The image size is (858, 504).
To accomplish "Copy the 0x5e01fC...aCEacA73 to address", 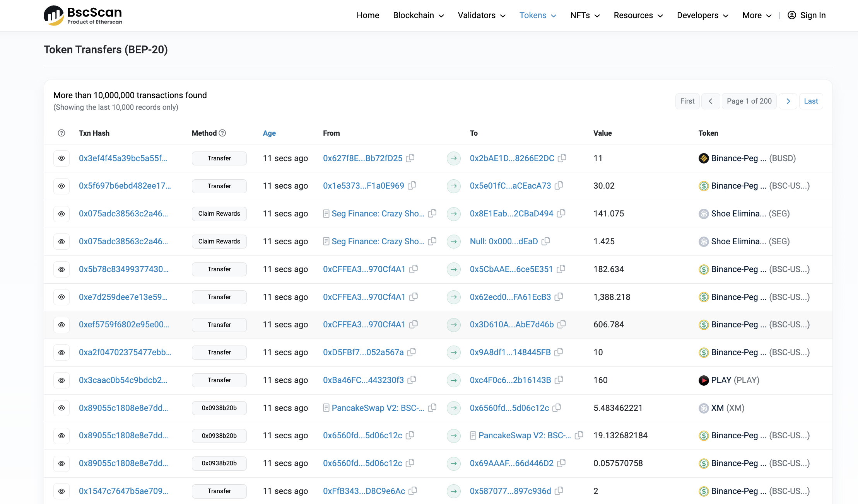I will (x=559, y=186).
